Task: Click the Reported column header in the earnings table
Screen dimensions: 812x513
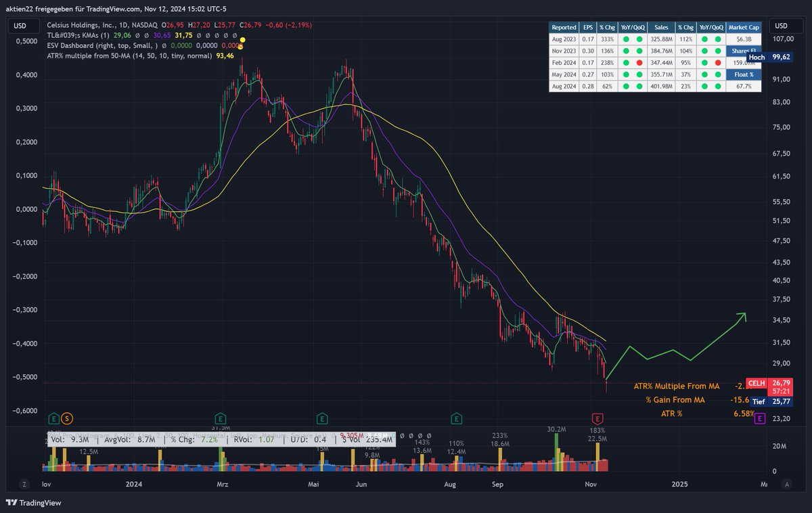Action: (564, 27)
